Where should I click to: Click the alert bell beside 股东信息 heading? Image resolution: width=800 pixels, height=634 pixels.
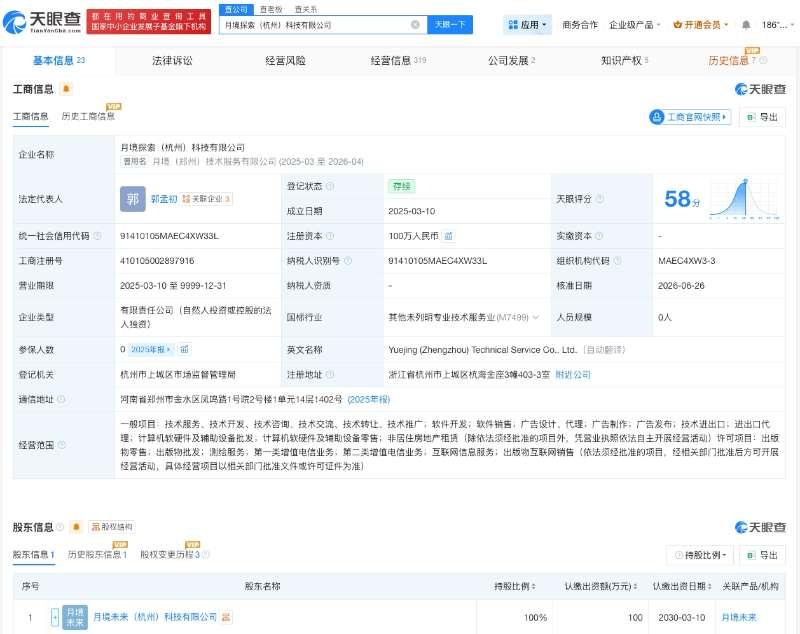(76, 526)
